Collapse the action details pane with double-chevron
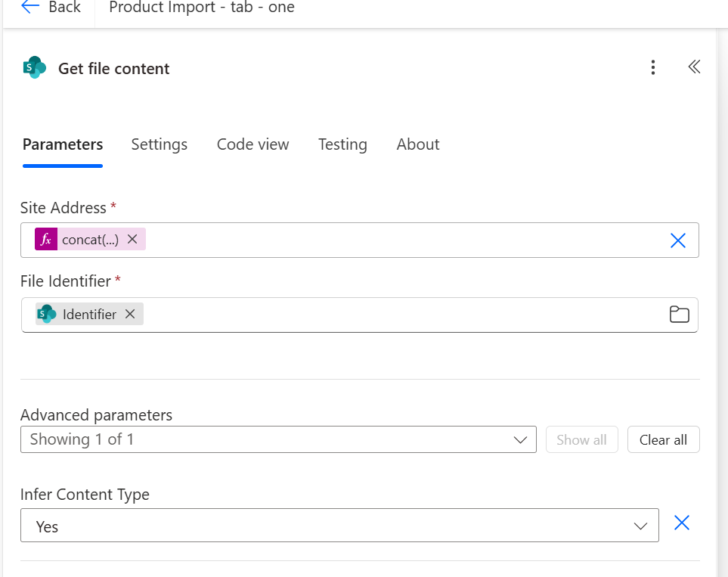 coord(694,67)
